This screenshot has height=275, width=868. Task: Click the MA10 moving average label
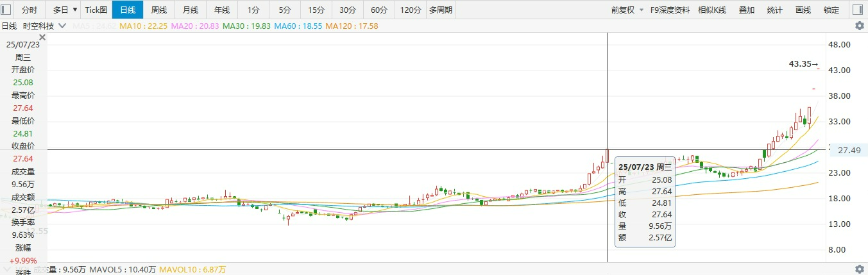coord(132,26)
